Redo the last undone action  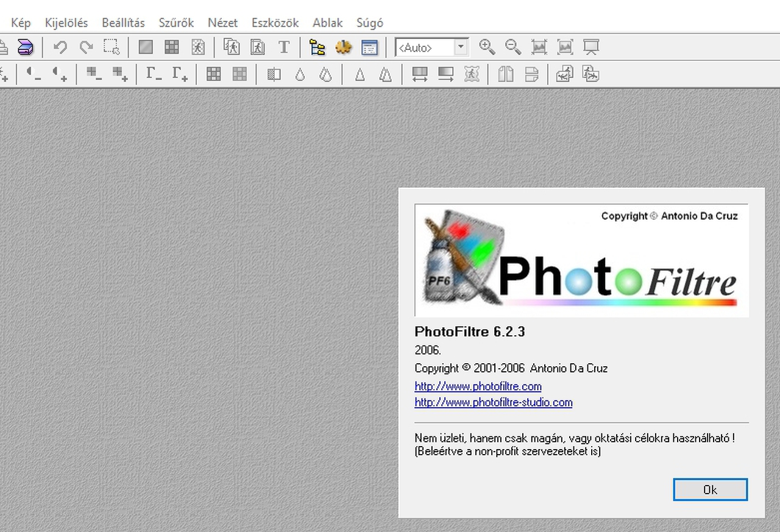coord(86,47)
